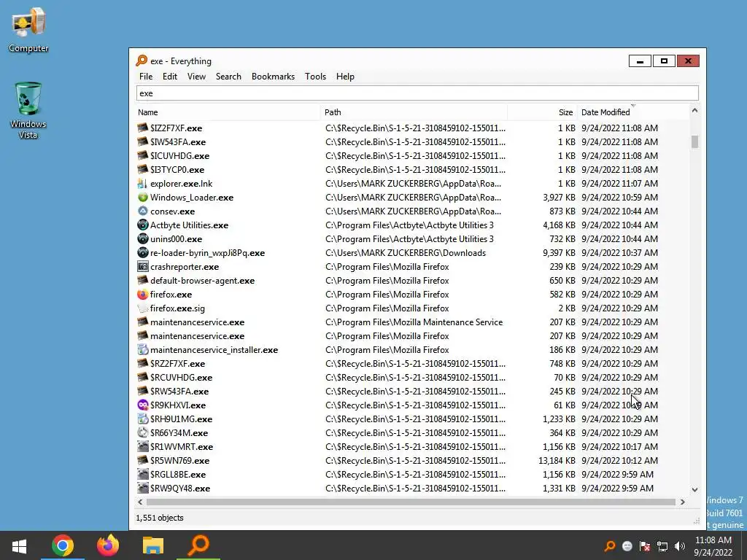Select the Actbyte Utilities.exe icon
The width and height of the screenshot is (747, 560).
pyautogui.click(x=142, y=225)
